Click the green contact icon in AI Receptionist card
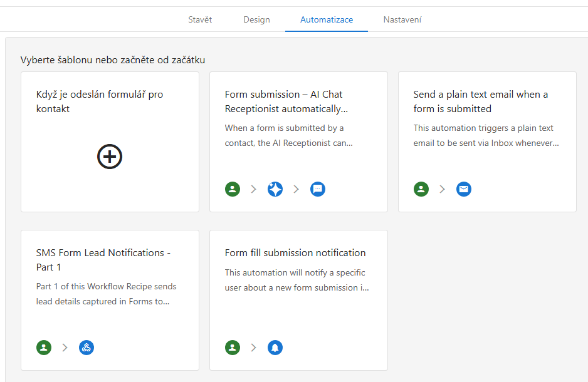This screenshot has height=382, width=588. point(233,189)
